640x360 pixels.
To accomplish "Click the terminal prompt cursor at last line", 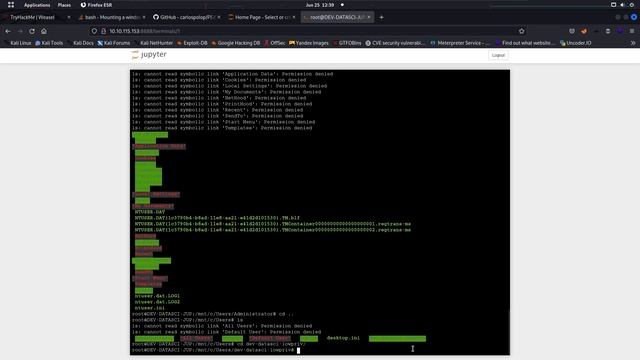I will click(x=298, y=350).
